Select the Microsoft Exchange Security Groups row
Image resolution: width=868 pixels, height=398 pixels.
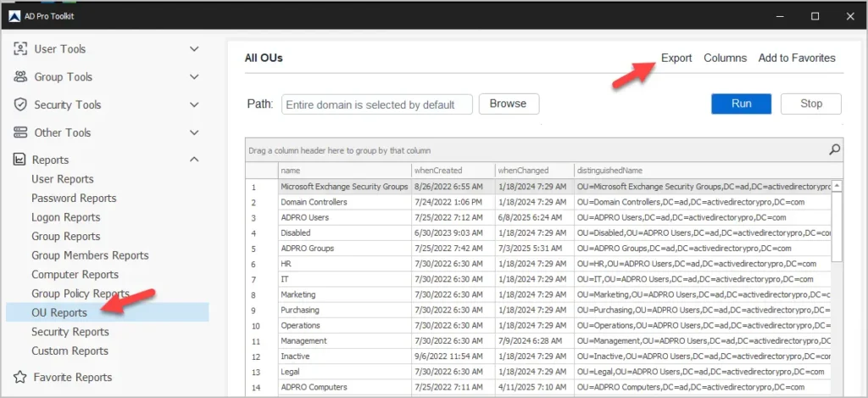pos(538,187)
